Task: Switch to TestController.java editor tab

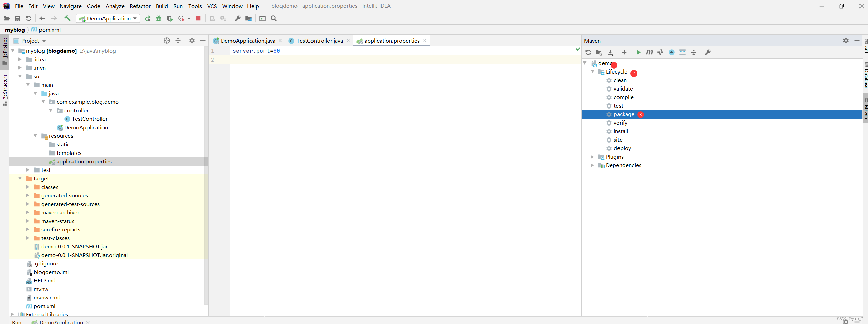Action: 319,40
